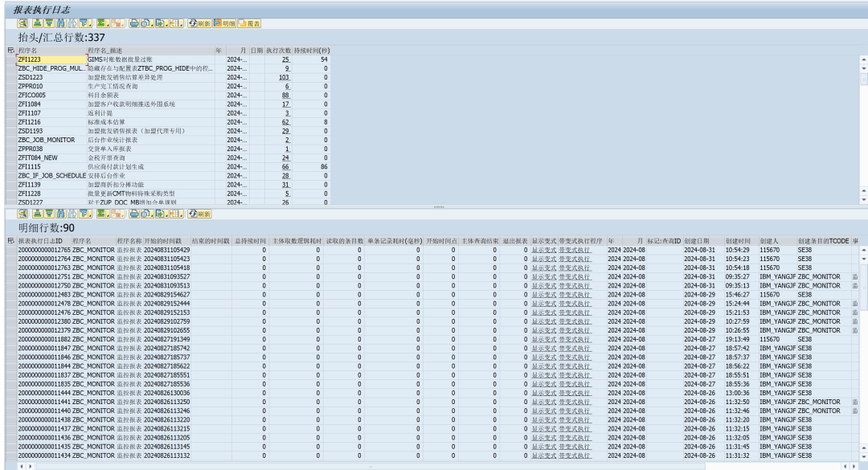Open the Set Filter dropdown in the upper toolbar
This screenshot has width=868, height=470.
[x=85, y=23]
